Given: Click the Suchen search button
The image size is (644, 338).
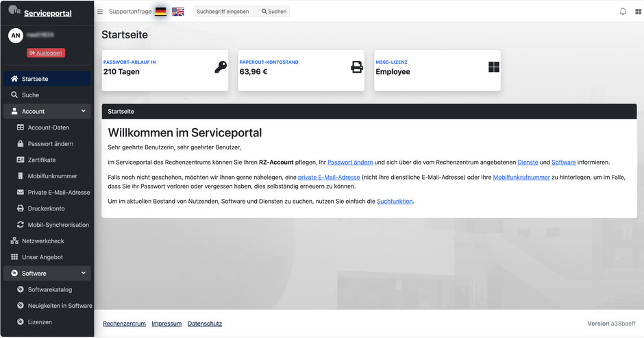Looking at the screenshot, I should 274,12.
